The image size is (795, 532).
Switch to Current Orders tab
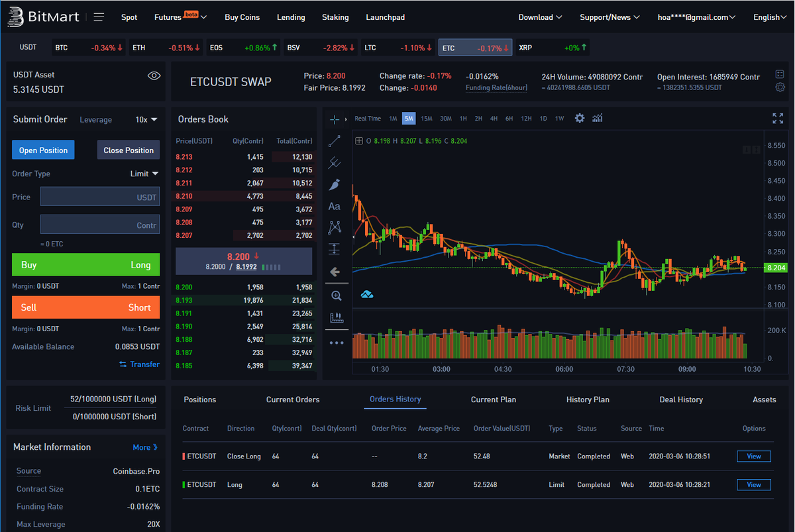(293, 399)
